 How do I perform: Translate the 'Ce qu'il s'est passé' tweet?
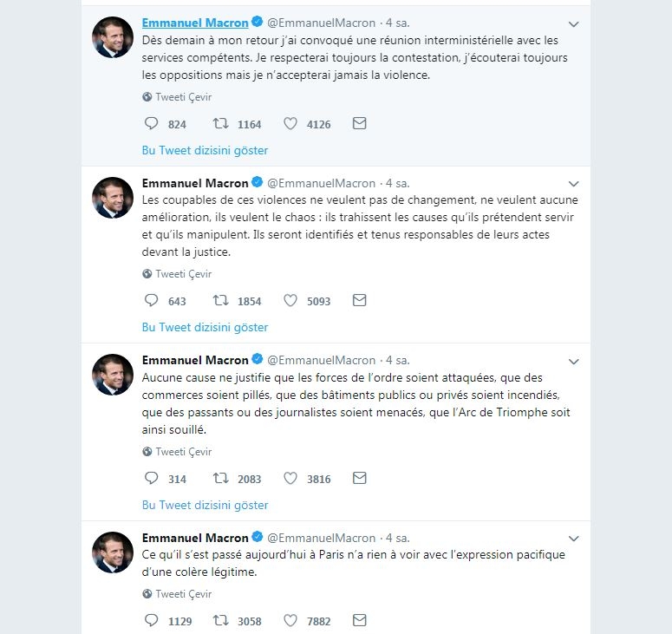pyautogui.click(x=183, y=594)
